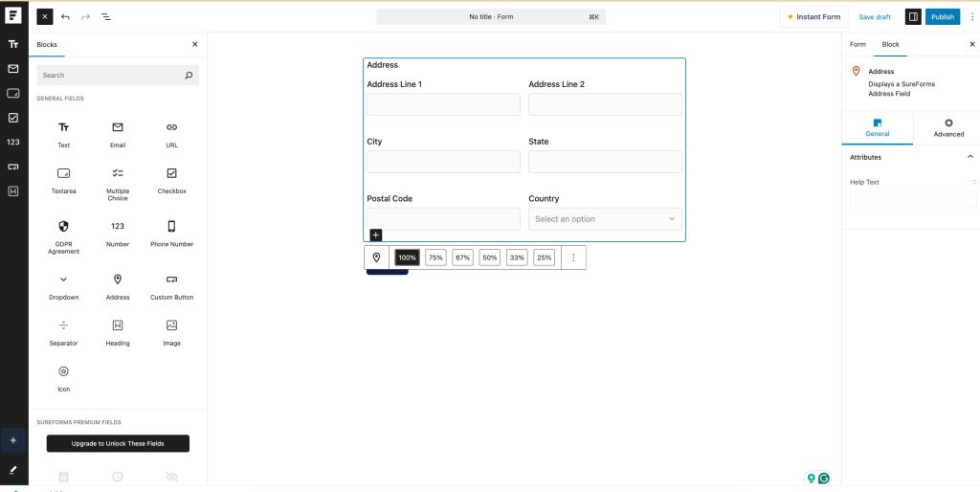Insert the Phone Number field block
Screen dimensions: 980x492
pos(171,233)
